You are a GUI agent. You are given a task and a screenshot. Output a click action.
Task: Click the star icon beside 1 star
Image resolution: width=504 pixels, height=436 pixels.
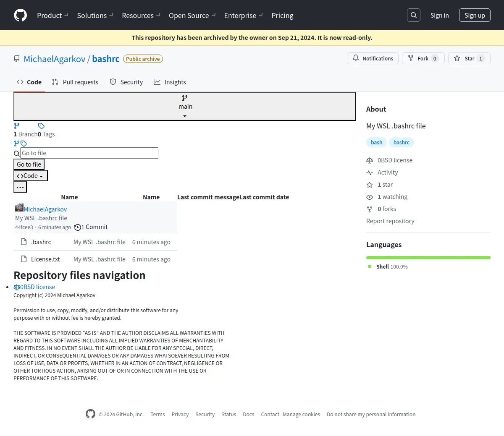pos(370,185)
